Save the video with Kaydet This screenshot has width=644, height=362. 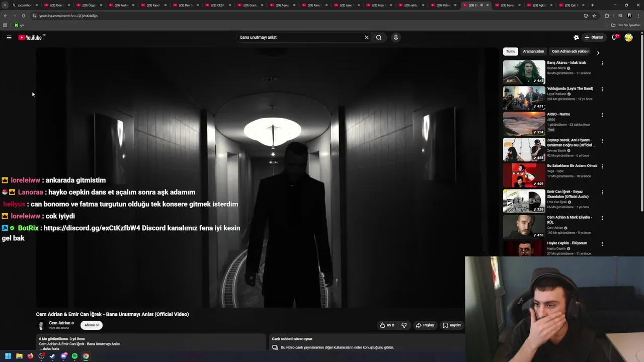[451, 325]
